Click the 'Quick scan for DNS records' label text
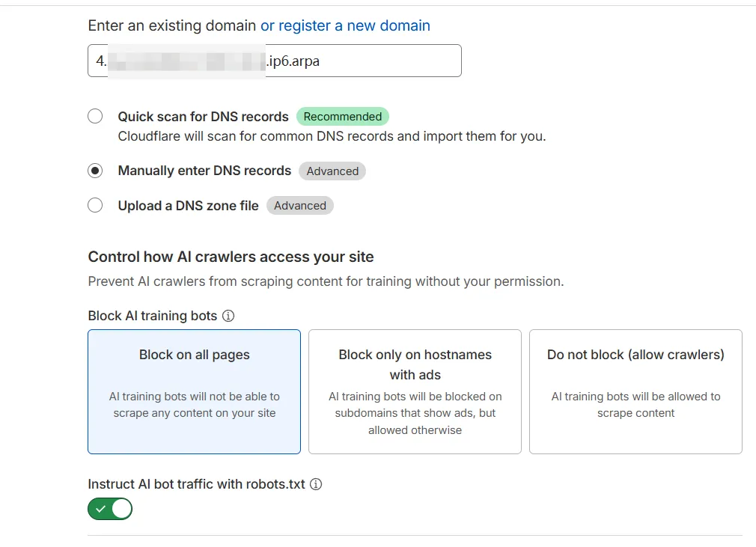Viewport: 756px width, 547px height. point(203,117)
